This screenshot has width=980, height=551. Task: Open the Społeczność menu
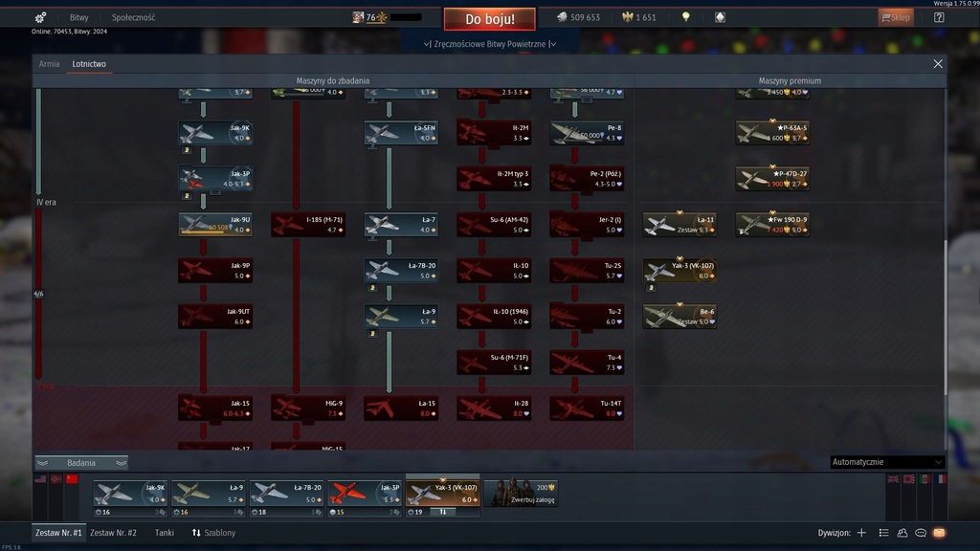point(133,17)
